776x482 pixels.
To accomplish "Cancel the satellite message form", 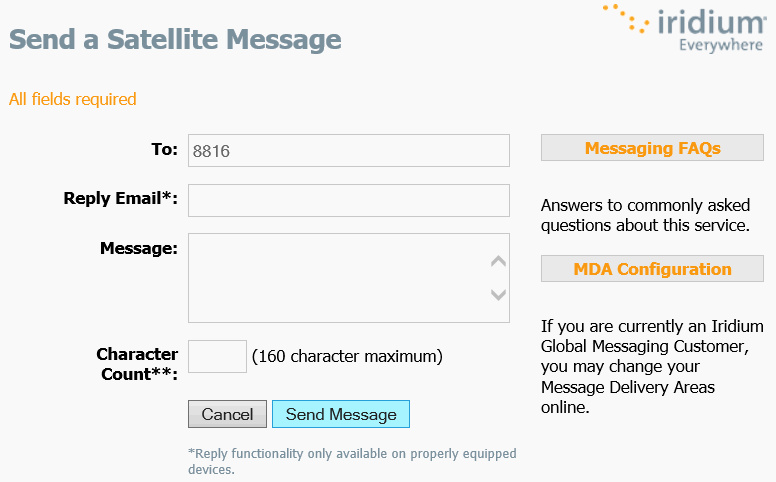I will click(x=227, y=414).
